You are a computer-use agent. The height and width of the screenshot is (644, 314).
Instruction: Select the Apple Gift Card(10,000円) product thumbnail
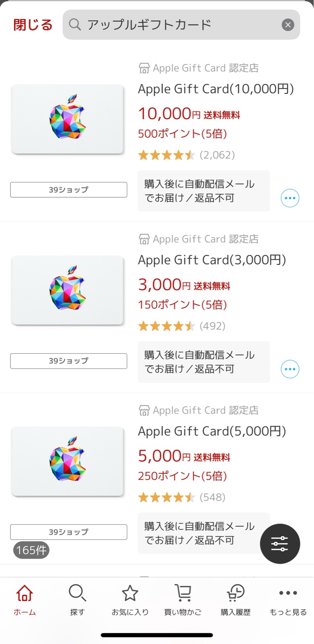(68, 119)
